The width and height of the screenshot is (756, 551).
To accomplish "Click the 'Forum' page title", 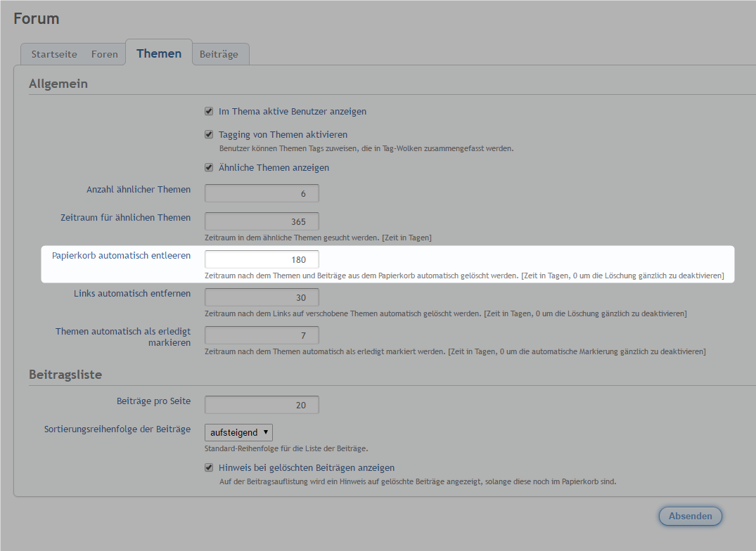I will [37, 19].
